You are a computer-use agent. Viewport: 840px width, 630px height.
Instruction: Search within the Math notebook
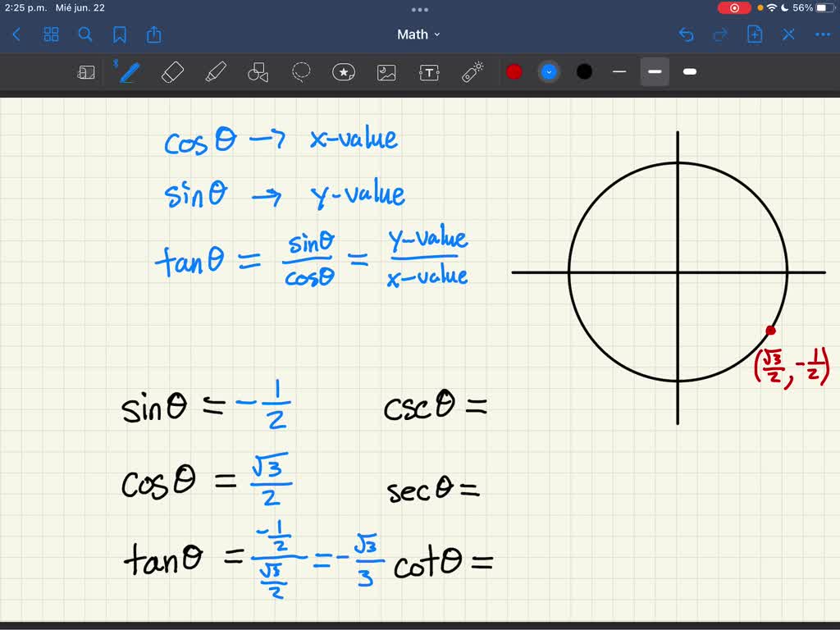[85, 34]
